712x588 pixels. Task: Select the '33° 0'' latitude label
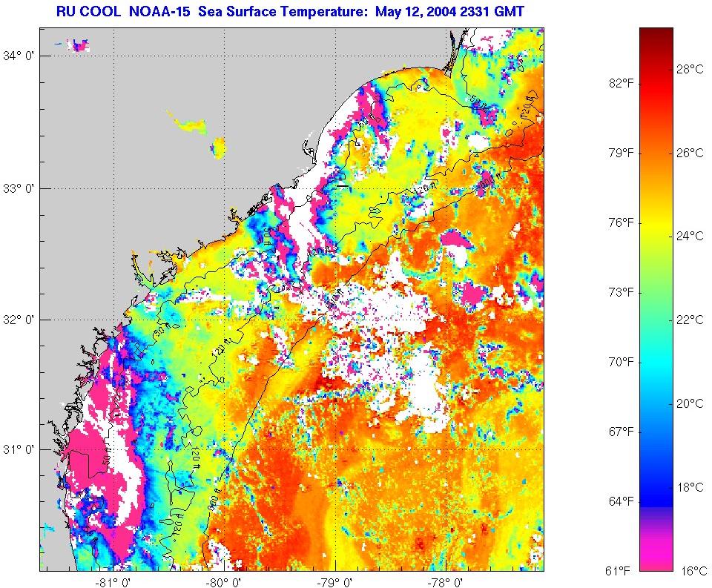(19, 188)
